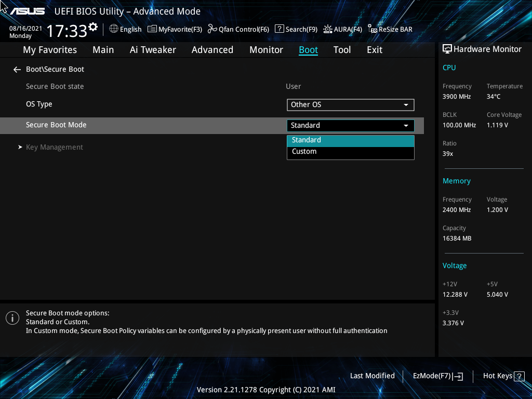The height and width of the screenshot is (399, 532).
Task: Click the EzMode exit arrow icon
Action: tap(458, 376)
